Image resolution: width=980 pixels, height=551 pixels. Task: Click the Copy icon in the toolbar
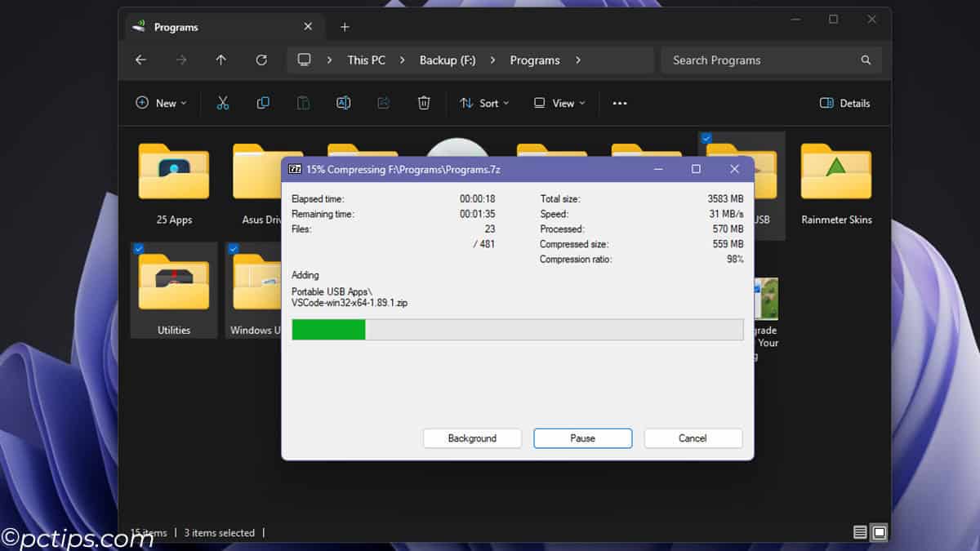[x=262, y=103]
